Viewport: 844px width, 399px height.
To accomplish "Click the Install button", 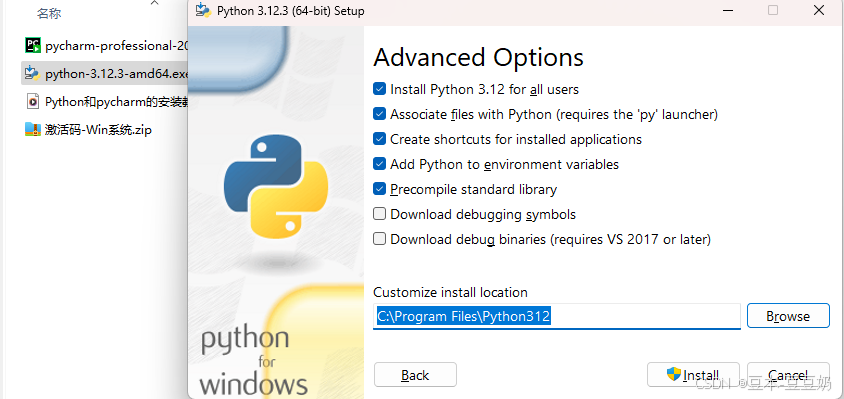I will [x=692, y=375].
